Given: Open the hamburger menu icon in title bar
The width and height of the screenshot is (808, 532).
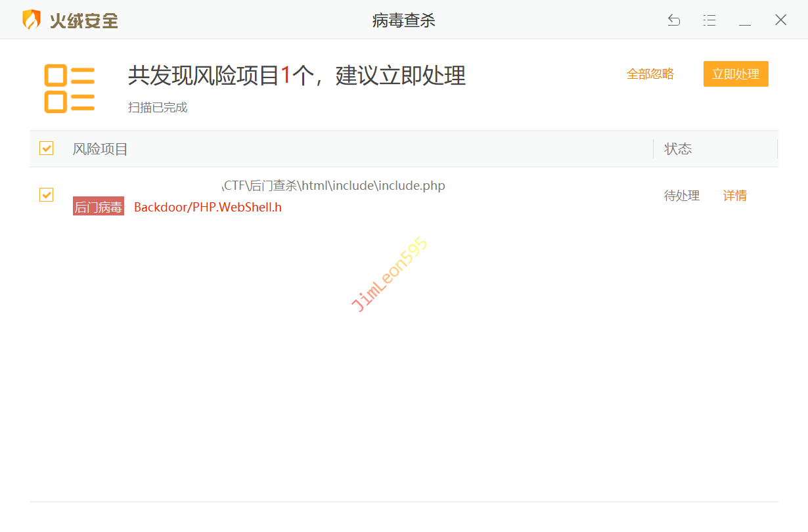Looking at the screenshot, I should coord(709,20).
